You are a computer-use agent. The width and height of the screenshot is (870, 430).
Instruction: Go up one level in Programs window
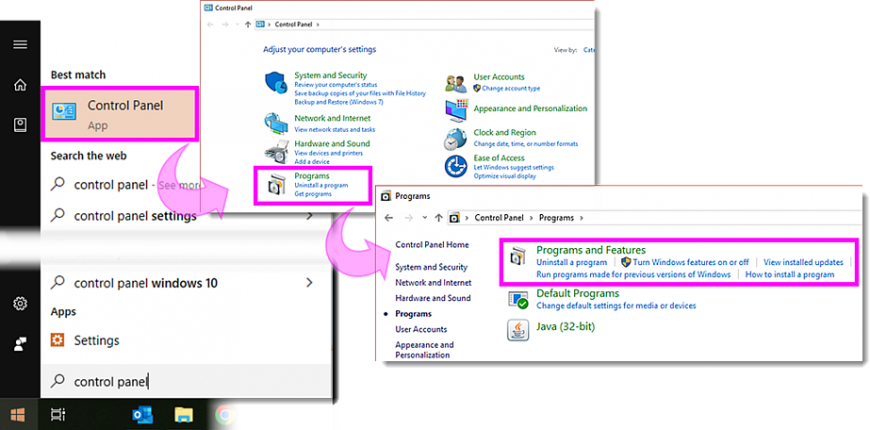click(x=438, y=218)
